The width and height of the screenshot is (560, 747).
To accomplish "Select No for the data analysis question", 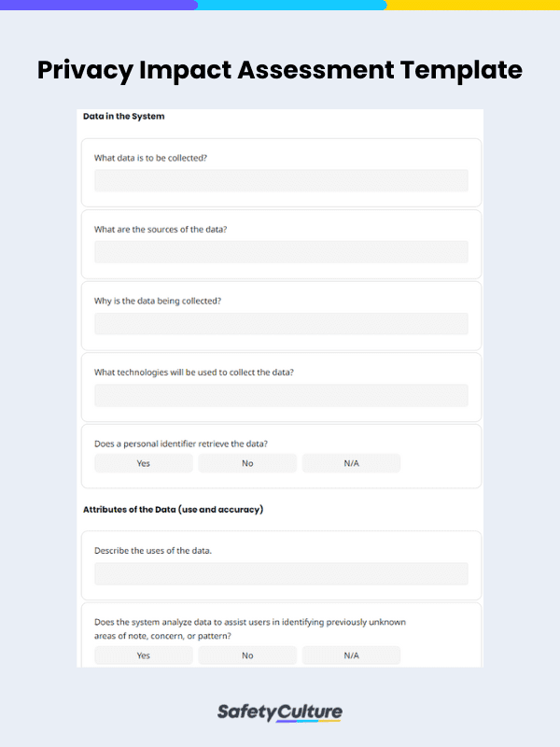I will [246, 655].
